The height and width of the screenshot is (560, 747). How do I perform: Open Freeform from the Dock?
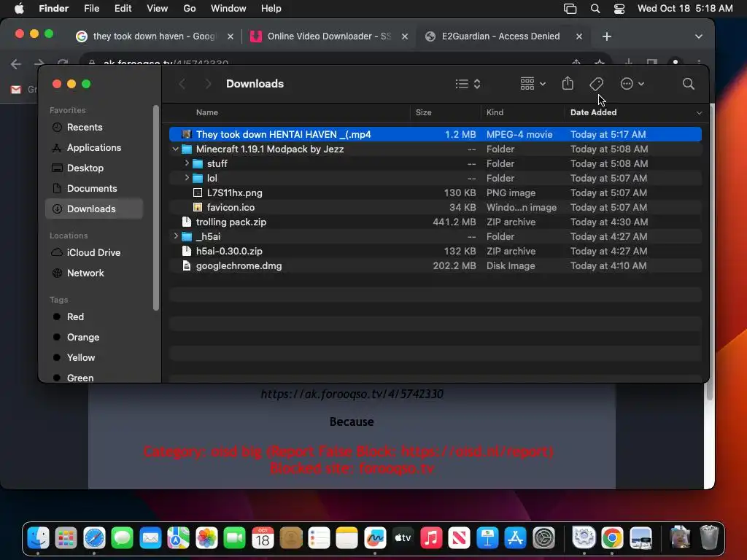[375, 538]
